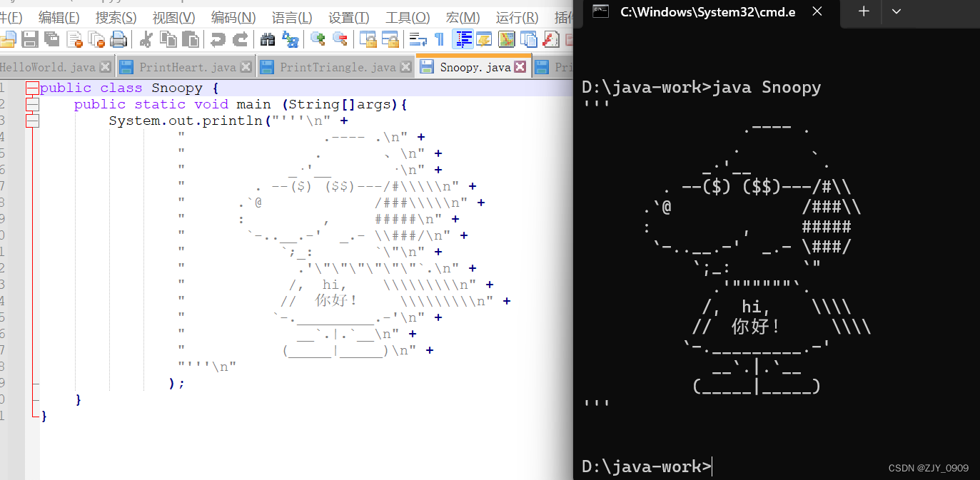Click the Close document toolbar icon
This screenshot has width=980, height=480.
tap(74, 39)
